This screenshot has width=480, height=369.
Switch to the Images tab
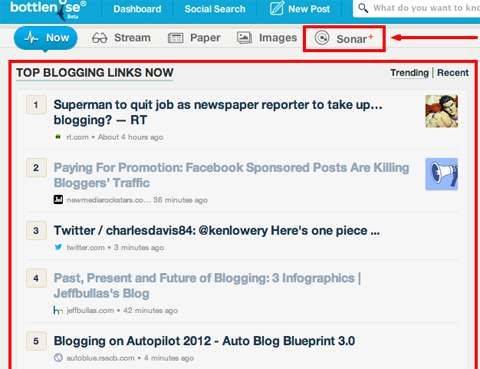[x=267, y=38]
